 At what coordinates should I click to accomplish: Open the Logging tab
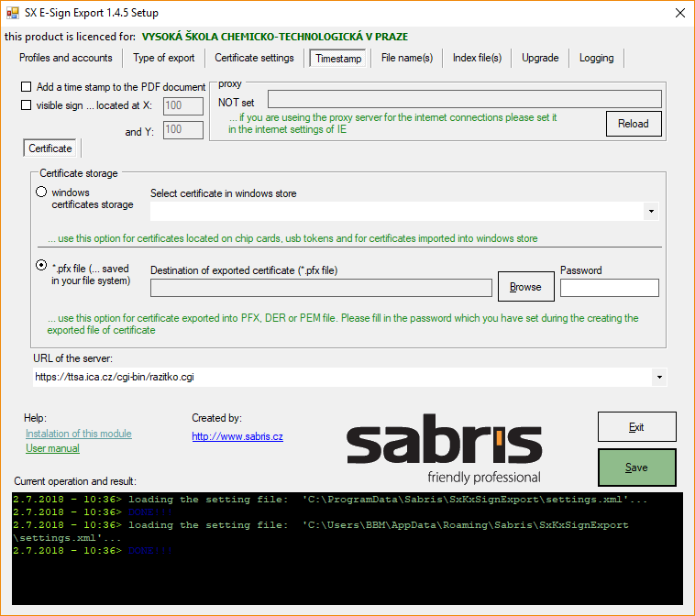[x=596, y=58]
